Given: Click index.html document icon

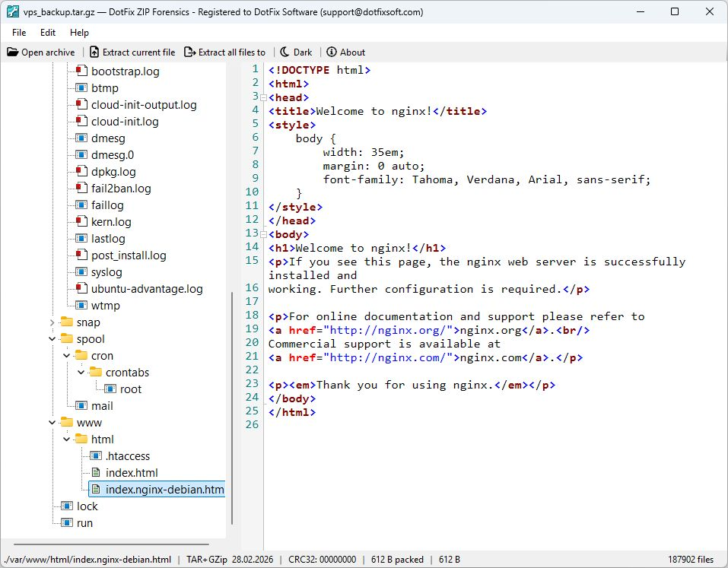Looking at the screenshot, I should click(x=96, y=472).
